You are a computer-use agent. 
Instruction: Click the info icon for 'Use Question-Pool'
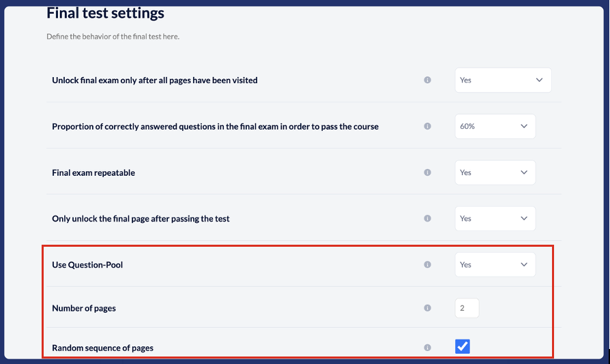coord(427,264)
